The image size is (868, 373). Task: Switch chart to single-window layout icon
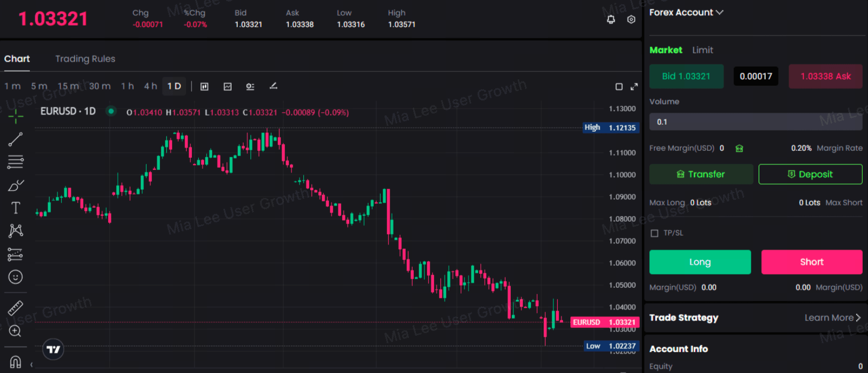619,87
